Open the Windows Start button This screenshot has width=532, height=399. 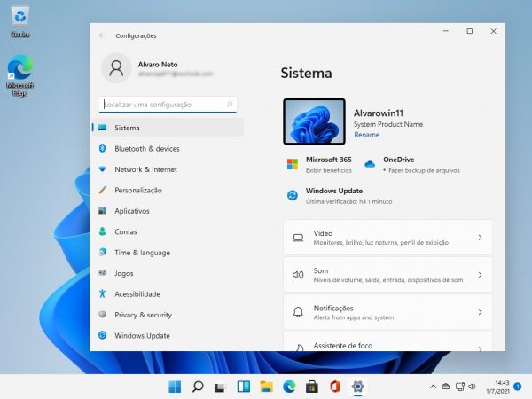[x=175, y=387]
